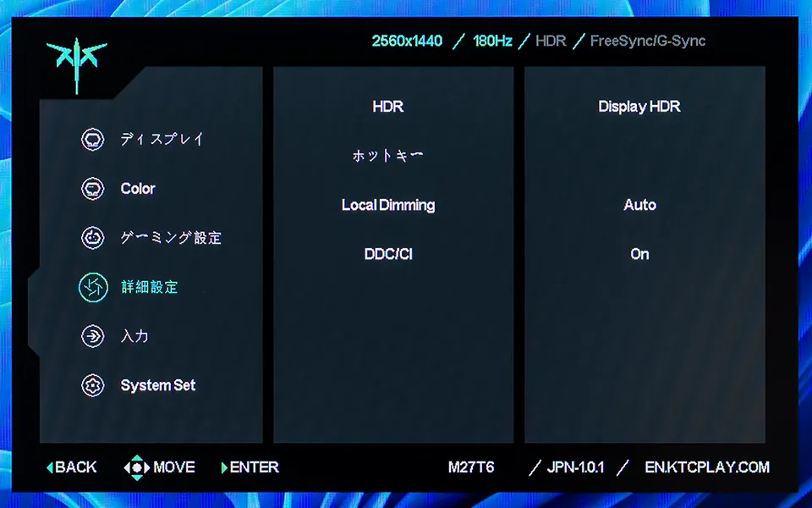The height and width of the screenshot is (508, 812).
Task: Open the 入力 menu label
Action: pos(134,336)
